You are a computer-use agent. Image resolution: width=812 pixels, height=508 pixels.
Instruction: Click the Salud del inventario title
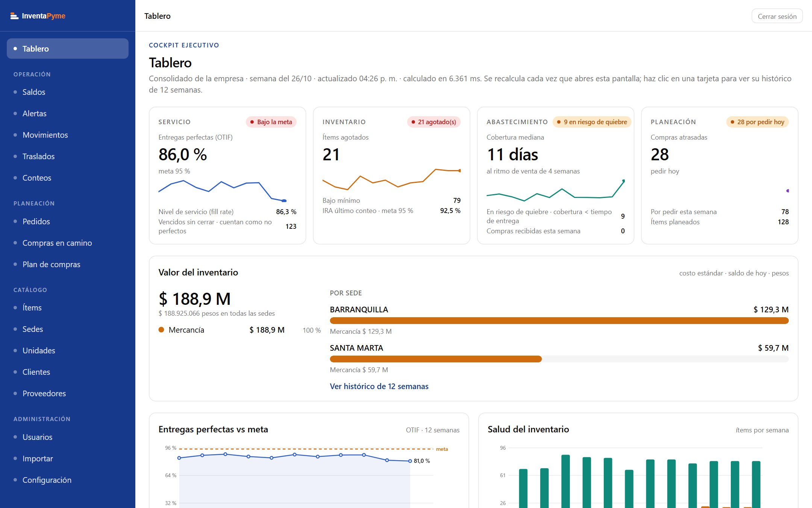528,429
